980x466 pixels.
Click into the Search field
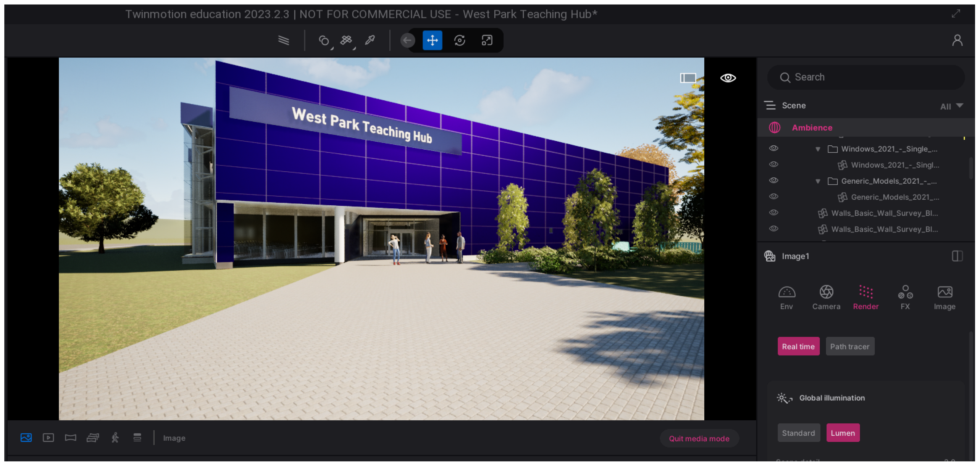point(865,77)
